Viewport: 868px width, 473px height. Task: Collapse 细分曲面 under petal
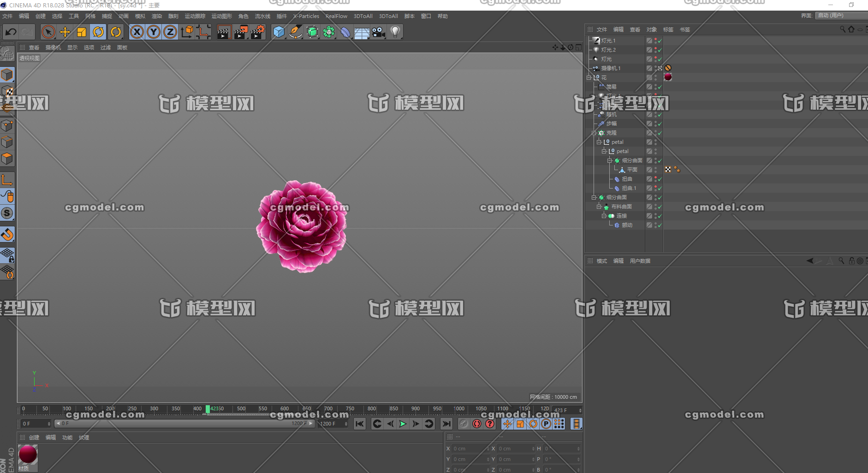609,160
